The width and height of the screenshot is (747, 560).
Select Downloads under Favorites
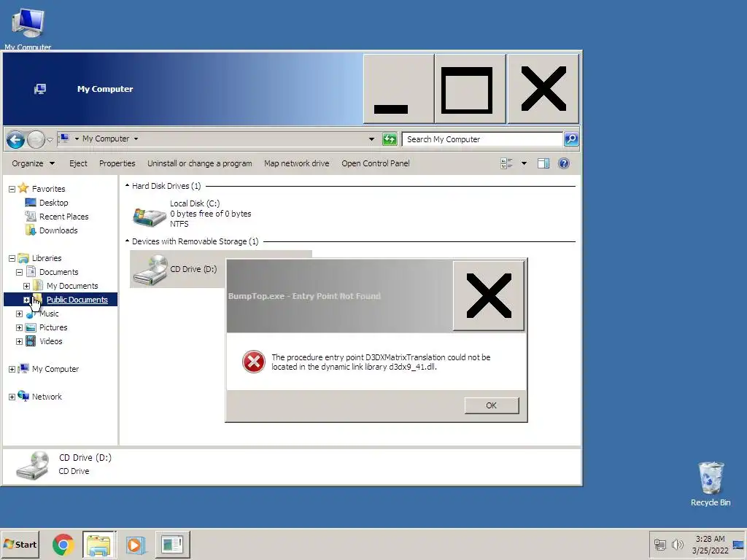point(58,230)
